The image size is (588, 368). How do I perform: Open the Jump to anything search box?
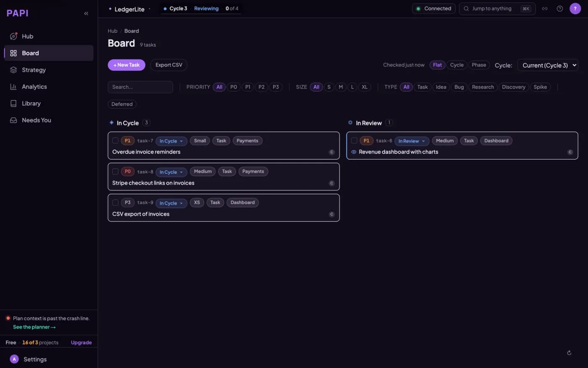tap(497, 8)
